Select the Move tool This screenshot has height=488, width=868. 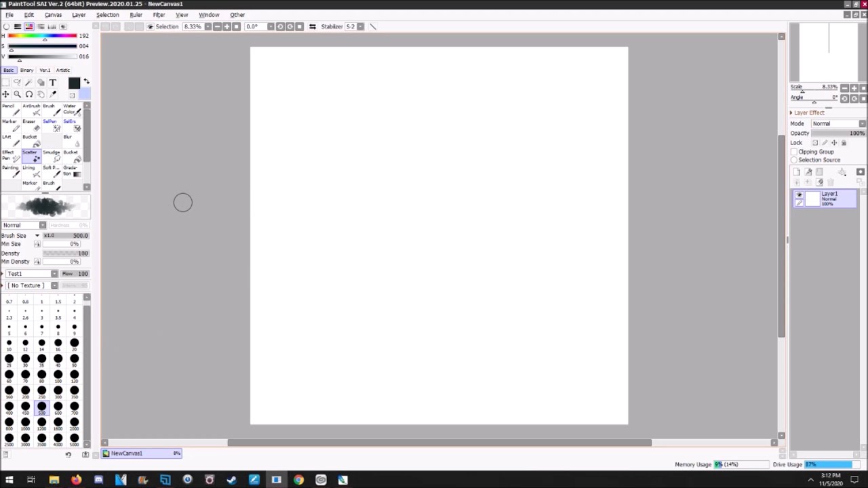[x=6, y=94]
